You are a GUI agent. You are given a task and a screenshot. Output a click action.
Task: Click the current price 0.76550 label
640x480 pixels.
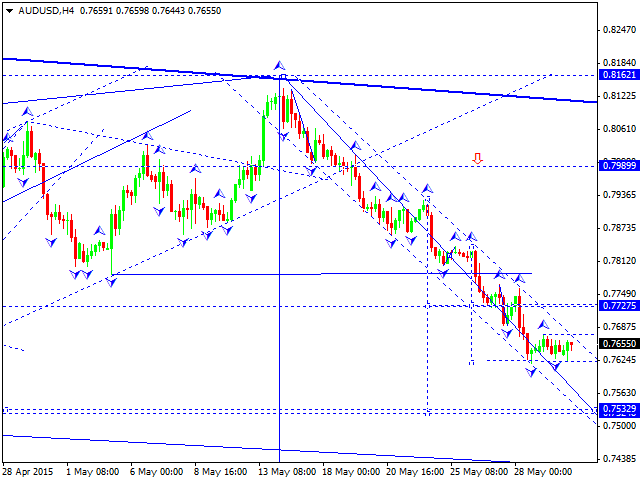click(x=619, y=343)
